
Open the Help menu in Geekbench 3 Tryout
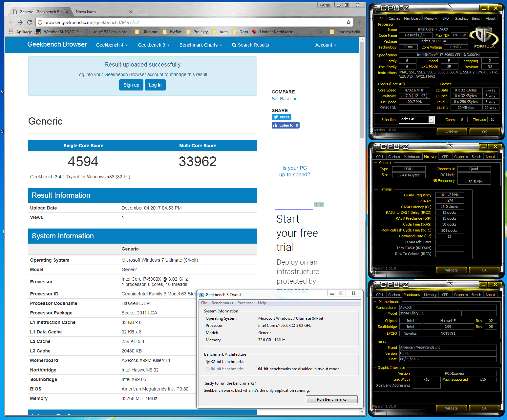pos(262,303)
